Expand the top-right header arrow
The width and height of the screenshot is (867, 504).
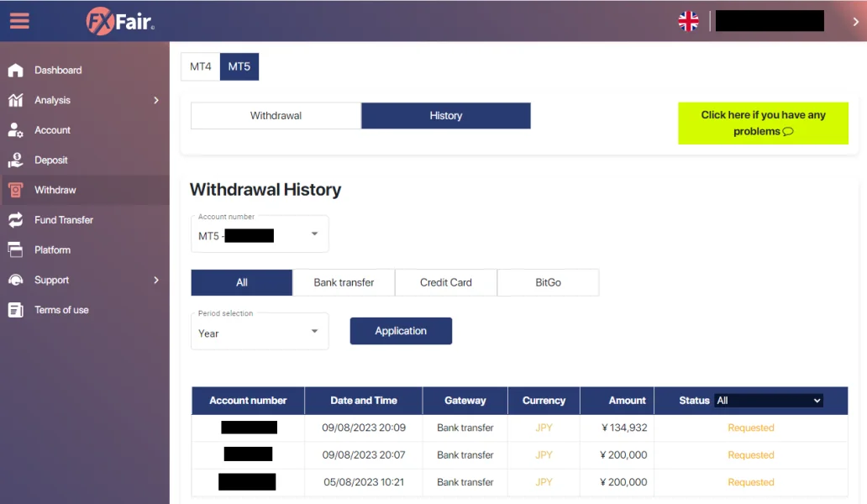pos(855,22)
